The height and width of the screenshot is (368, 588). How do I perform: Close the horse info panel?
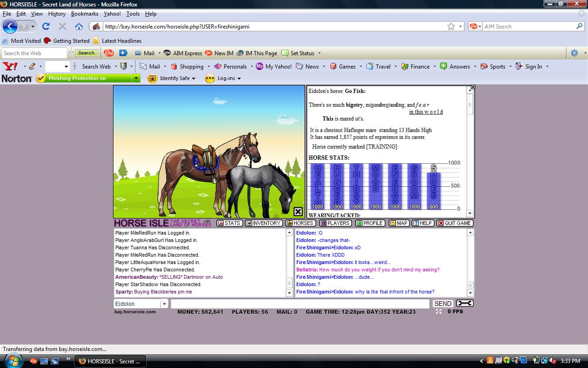point(473,87)
